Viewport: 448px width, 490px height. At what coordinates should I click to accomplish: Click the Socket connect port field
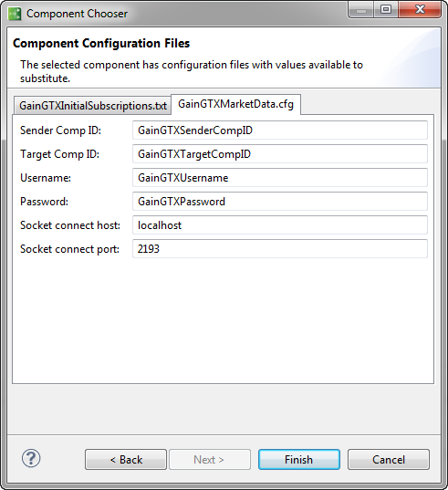click(280, 249)
